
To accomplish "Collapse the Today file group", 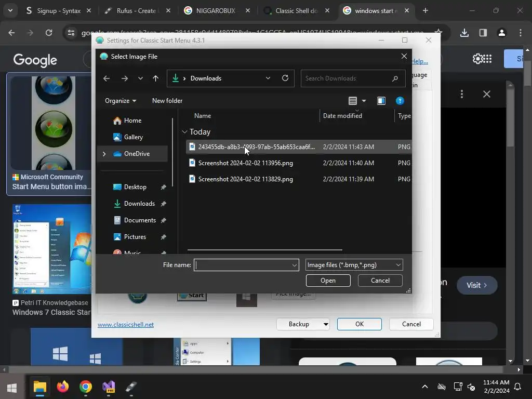I will coord(184,131).
